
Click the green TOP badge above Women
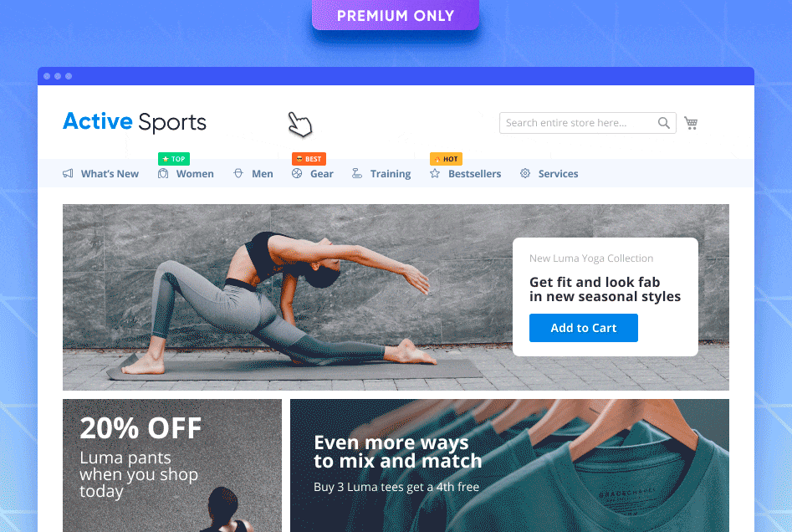(174, 159)
